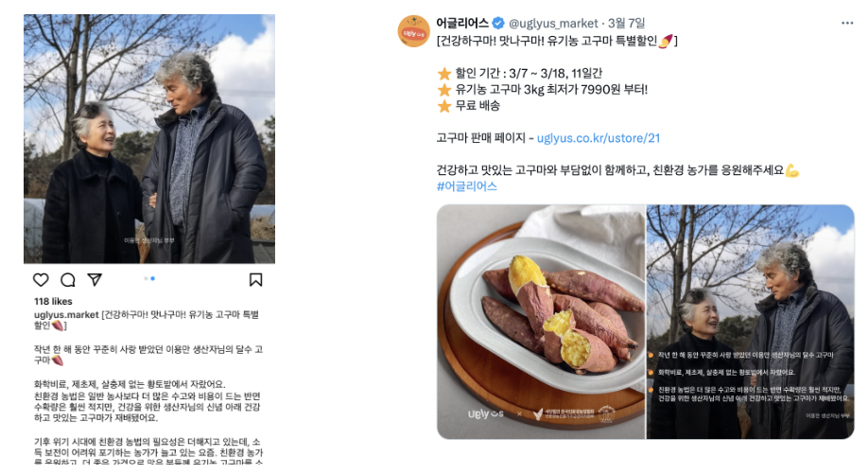Save the post with the bookmark icon
This screenshot has width=868, height=475.
click(x=255, y=280)
